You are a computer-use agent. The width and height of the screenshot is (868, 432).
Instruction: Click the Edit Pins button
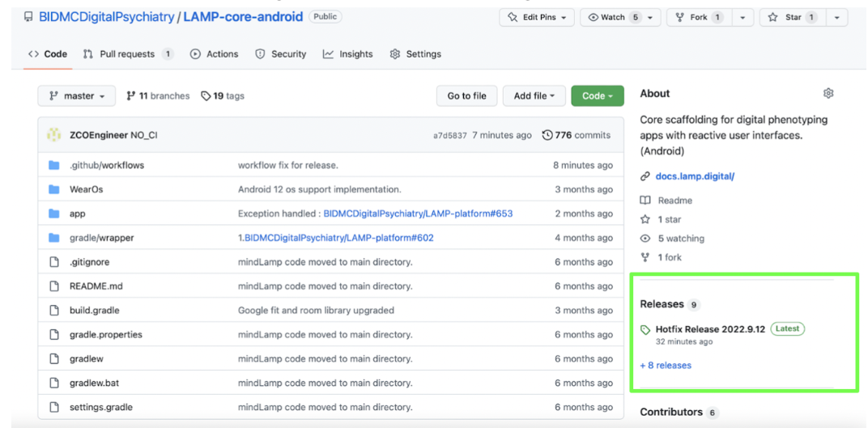point(536,18)
